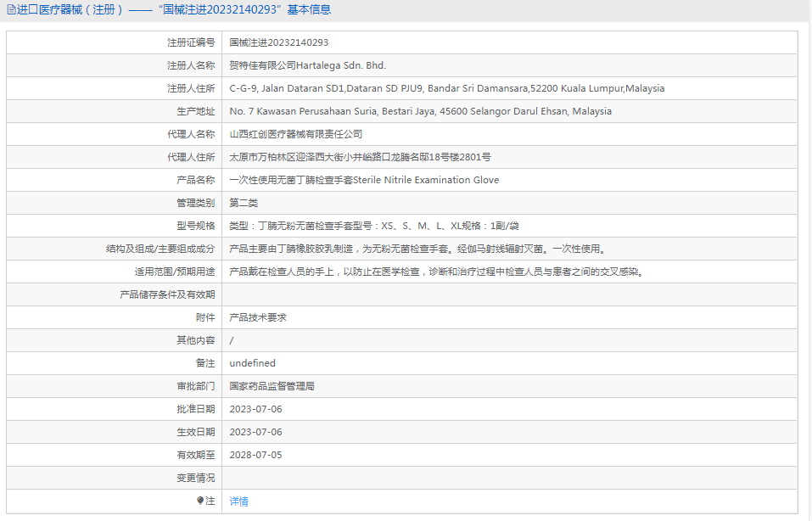Screen dimensions: 812x521
Task: Select the 生效日期 value 2023-07-06
Action: [x=256, y=432]
